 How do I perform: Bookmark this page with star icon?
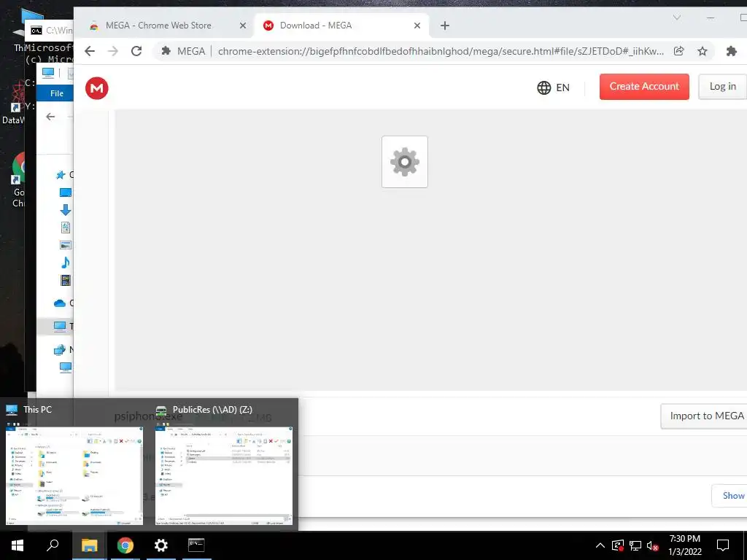(x=703, y=52)
